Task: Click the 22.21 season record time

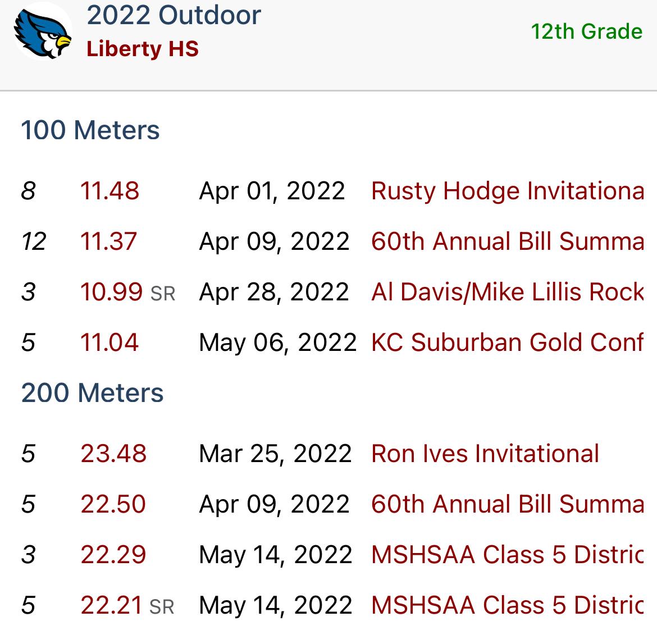Action: coord(111,605)
